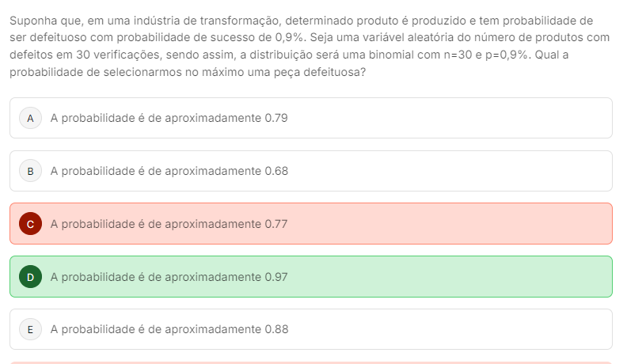Viewport: 627px width, 364px height.
Task: Choose the letter B option circle
Action: coord(30,171)
